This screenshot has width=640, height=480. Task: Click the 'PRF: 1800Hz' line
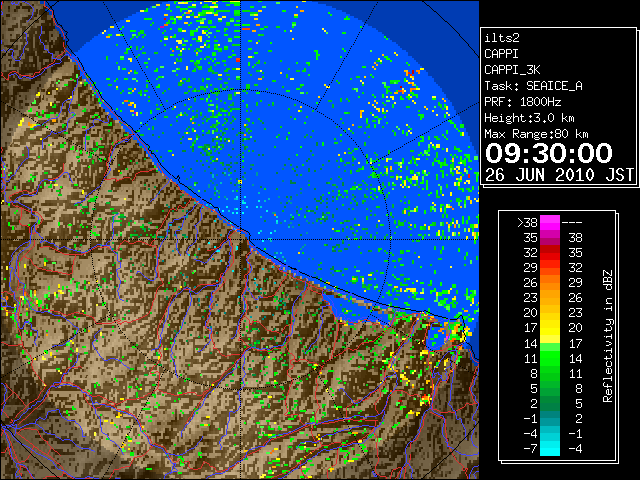(x=522, y=102)
